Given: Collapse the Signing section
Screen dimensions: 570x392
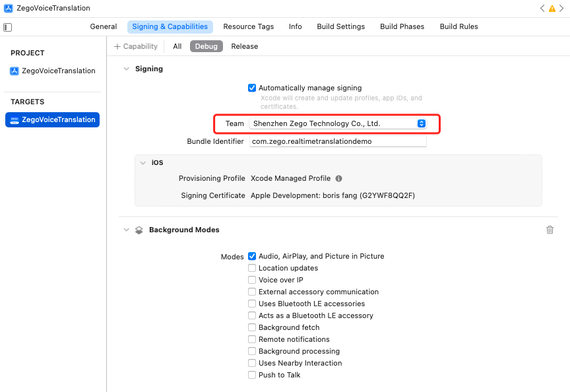Looking at the screenshot, I should tap(127, 69).
